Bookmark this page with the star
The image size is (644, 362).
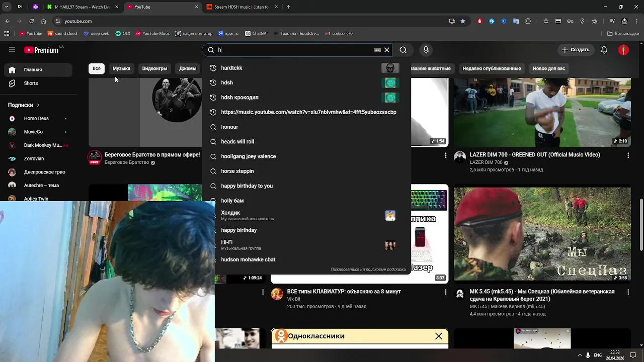[463, 21]
